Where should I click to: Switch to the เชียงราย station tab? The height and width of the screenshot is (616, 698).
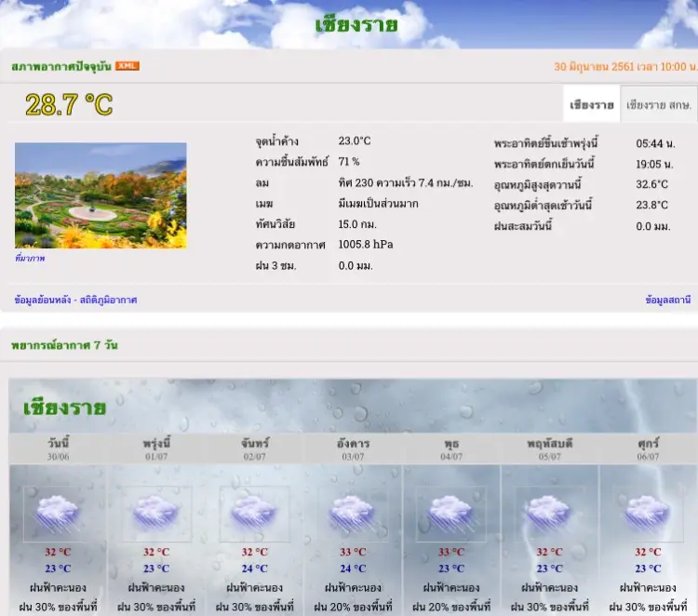pyautogui.click(x=591, y=104)
